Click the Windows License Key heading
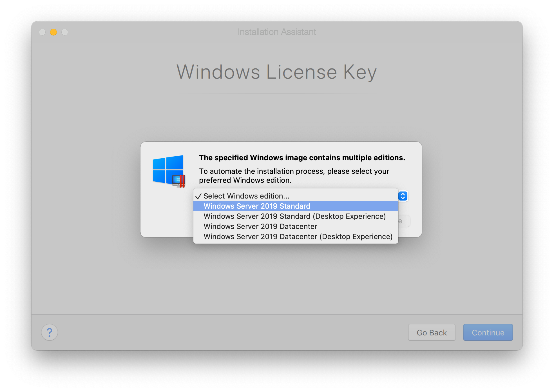Image resolution: width=554 pixels, height=392 pixels. 276,72
